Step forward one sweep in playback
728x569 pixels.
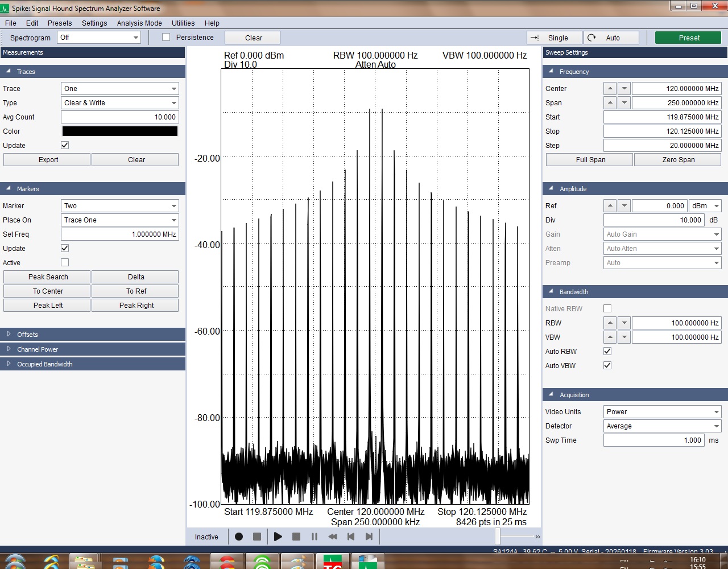point(369,537)
